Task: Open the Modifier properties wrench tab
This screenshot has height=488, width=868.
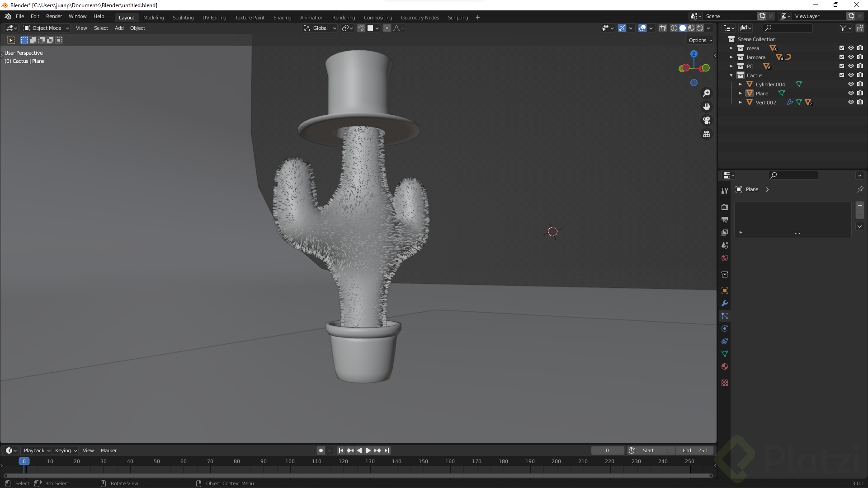Action: coord(725,303)
